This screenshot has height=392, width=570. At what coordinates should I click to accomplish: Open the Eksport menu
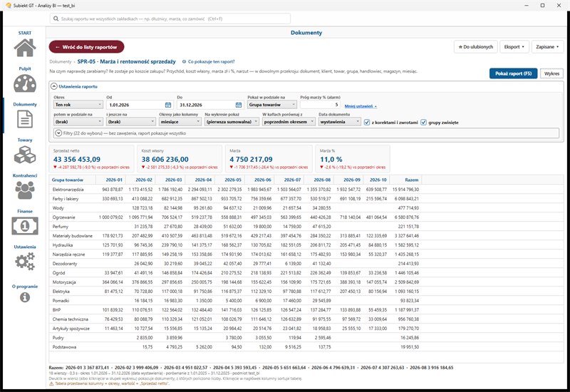pos(514,47)
